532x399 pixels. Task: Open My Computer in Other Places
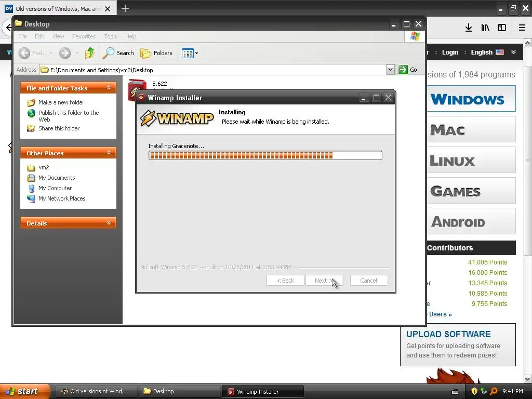55,188
